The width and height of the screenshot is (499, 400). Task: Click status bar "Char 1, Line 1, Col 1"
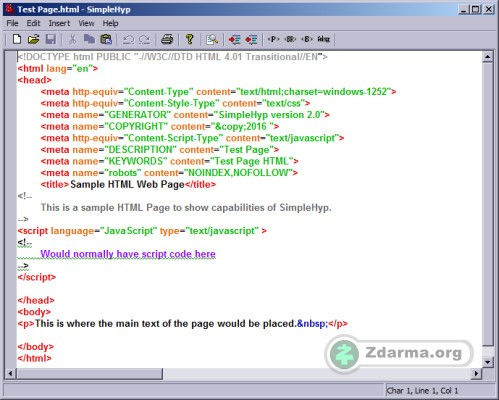423,391
